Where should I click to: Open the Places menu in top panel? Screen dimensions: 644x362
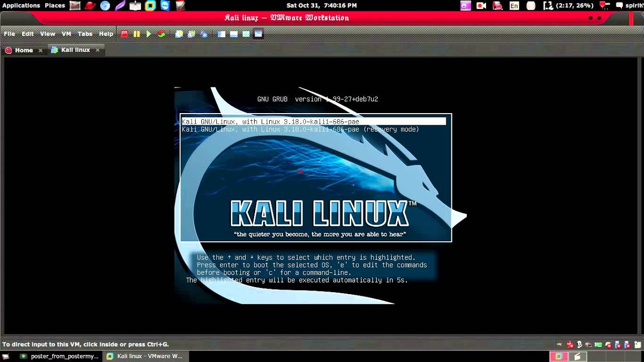(55, 6)
